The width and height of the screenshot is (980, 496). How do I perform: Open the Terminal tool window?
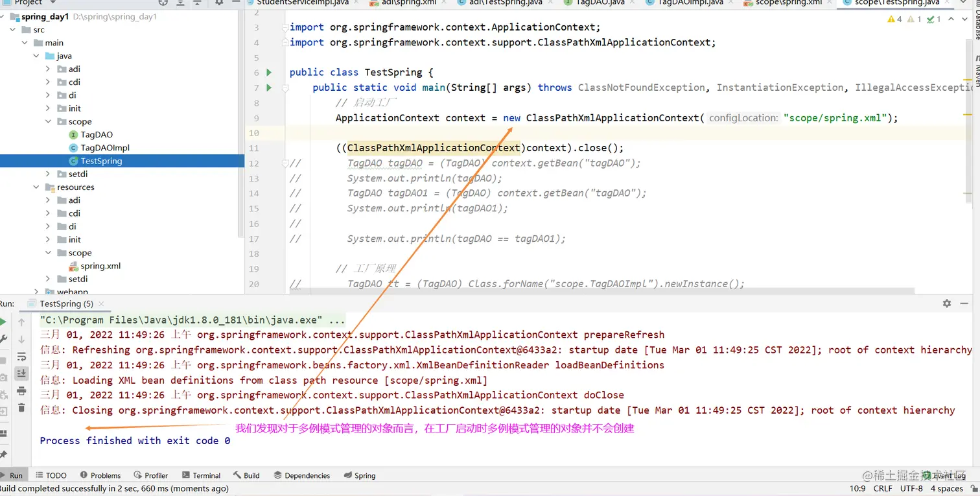coord(202,475)
